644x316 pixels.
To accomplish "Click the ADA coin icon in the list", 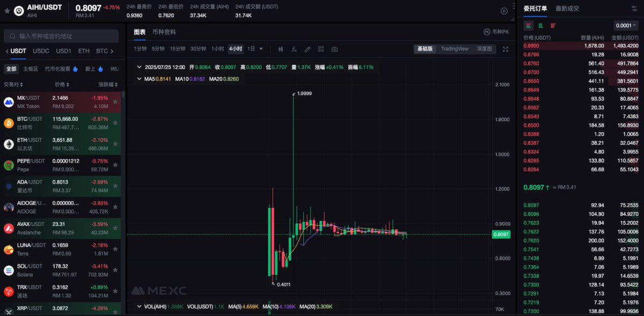I will (9, 186).
